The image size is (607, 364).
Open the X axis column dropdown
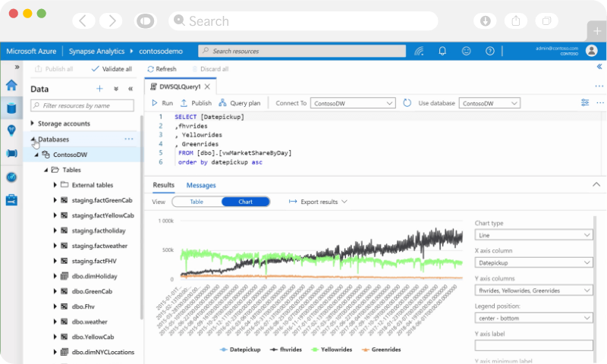[x=533, y=262]
